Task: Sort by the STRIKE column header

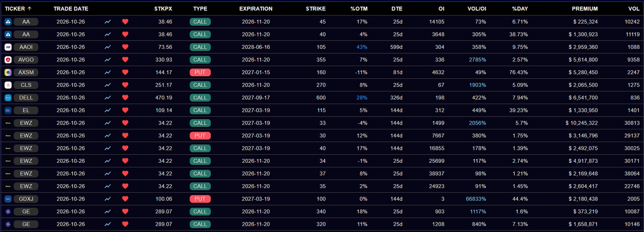Action: point(315,9)
